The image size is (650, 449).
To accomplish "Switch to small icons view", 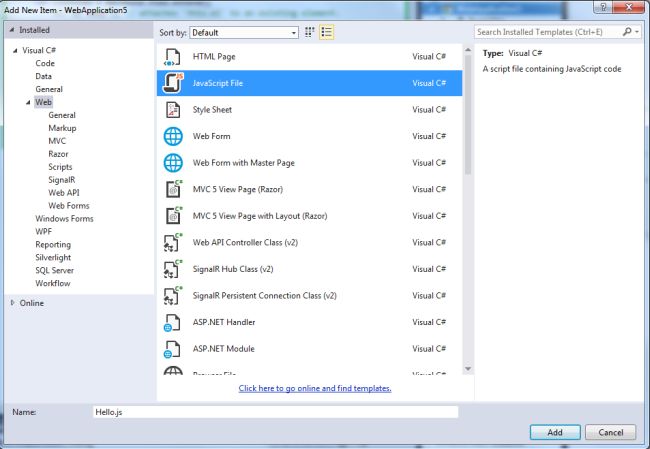I will 310,32.
